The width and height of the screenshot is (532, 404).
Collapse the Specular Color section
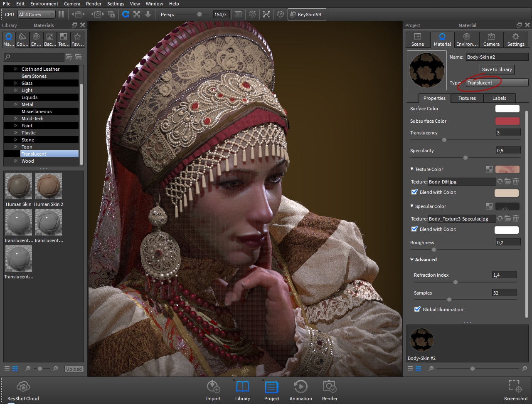pos(412,206)
